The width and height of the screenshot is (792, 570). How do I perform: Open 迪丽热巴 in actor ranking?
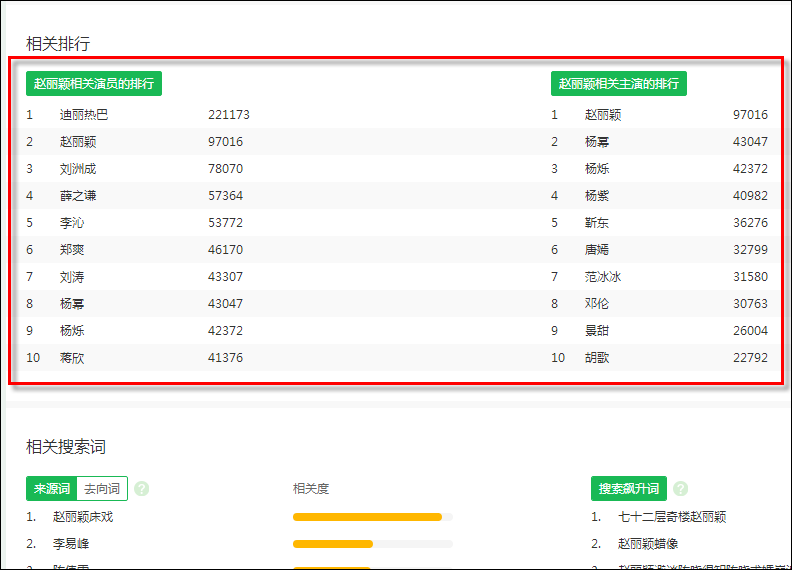[x=84, y=115]
